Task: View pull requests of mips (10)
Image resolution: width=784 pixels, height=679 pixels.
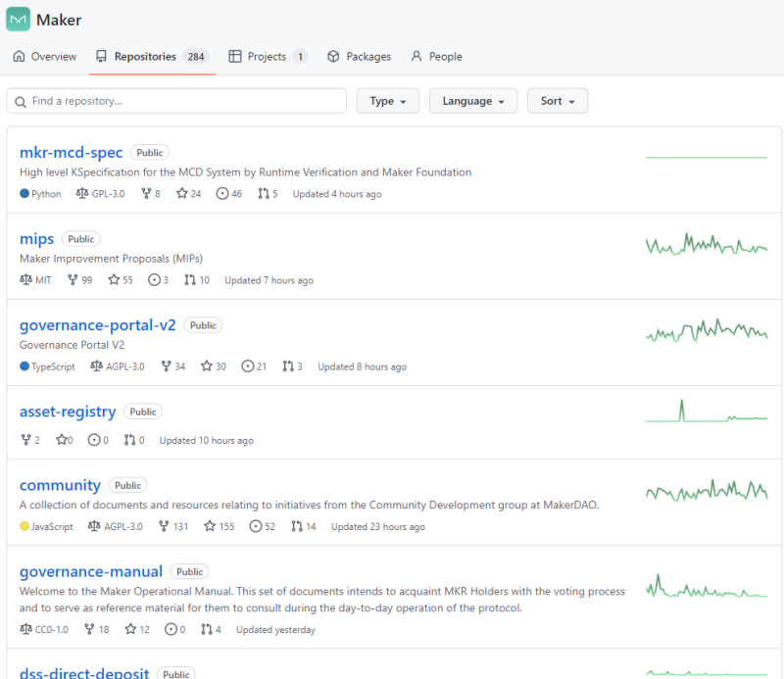Action: (x=197, y=280)
